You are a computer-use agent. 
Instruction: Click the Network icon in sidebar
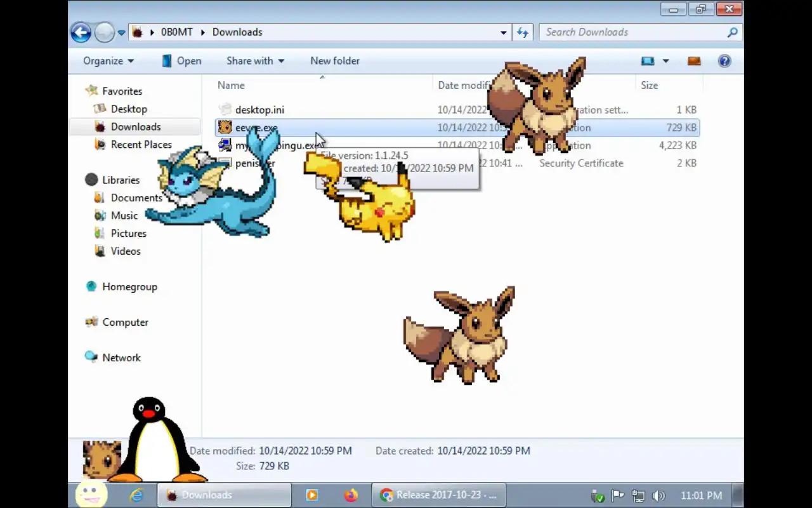tap(91, 358)
